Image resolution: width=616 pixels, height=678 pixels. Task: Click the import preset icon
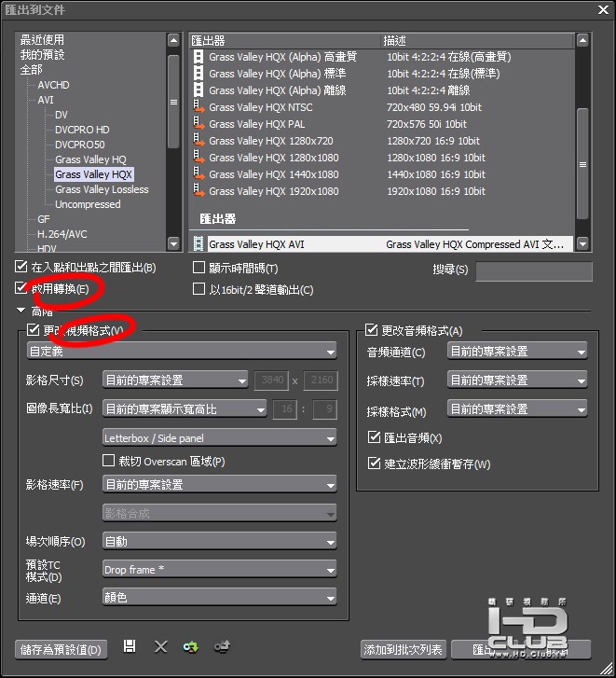click(x=190, y=647)
